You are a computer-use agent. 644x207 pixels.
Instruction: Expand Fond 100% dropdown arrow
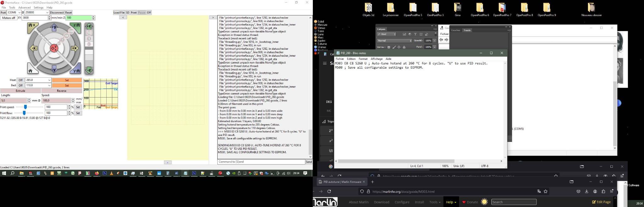pyautogui.click(x=435, y=47)
